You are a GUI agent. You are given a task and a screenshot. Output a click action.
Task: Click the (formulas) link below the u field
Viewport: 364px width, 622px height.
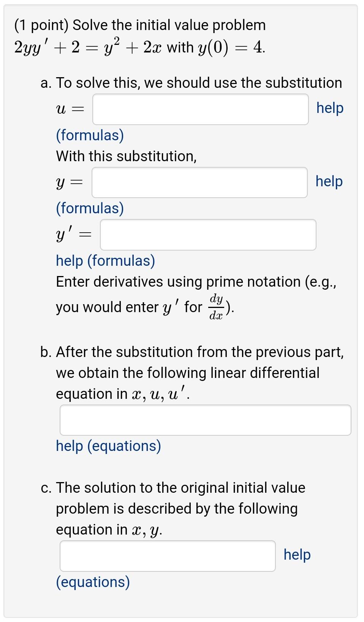click(x=90, y=135)
